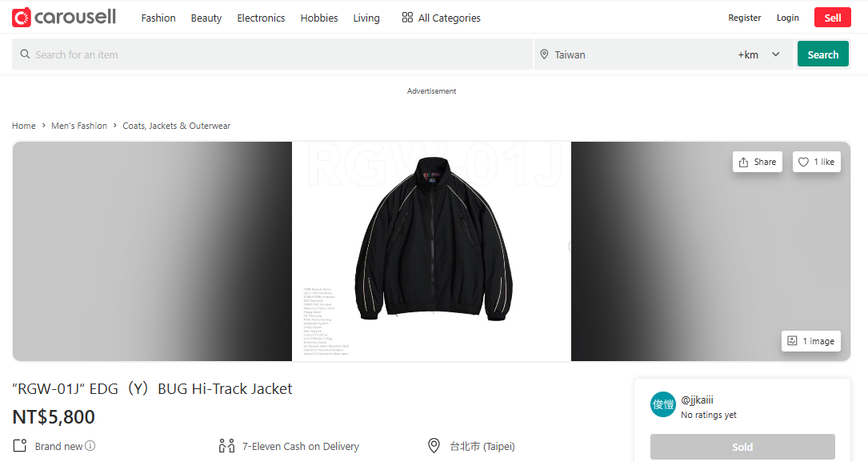Open the Login page

coord(788,18)
